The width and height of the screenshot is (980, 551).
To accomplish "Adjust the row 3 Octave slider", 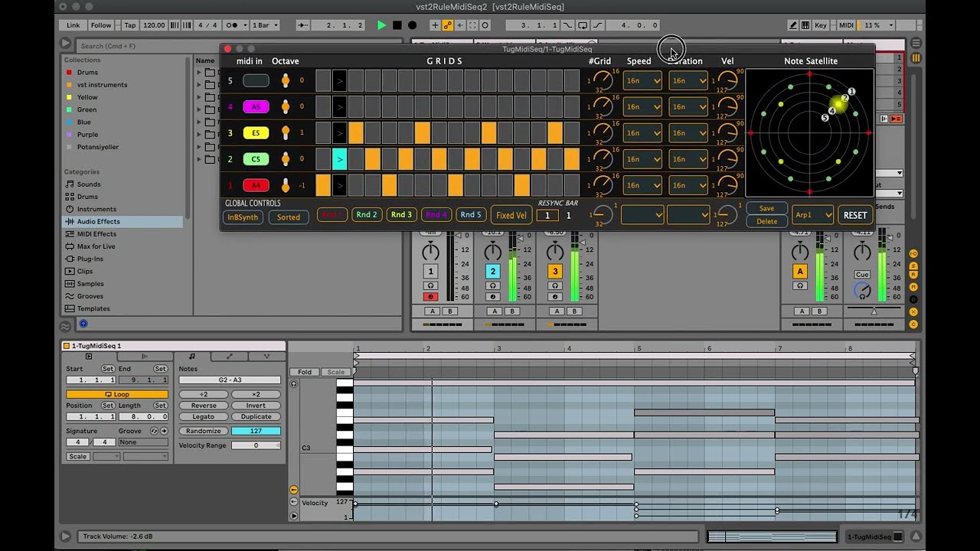I will click(x=286, y=132).
